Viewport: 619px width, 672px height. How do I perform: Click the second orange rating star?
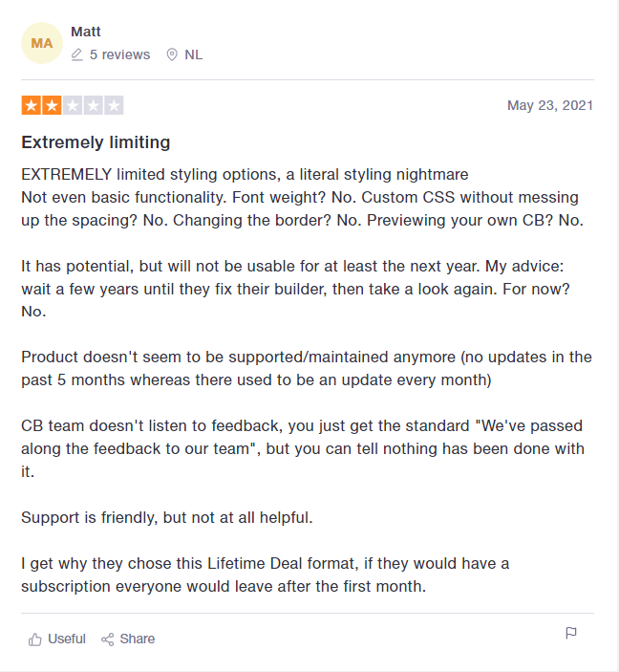[52, 105]
